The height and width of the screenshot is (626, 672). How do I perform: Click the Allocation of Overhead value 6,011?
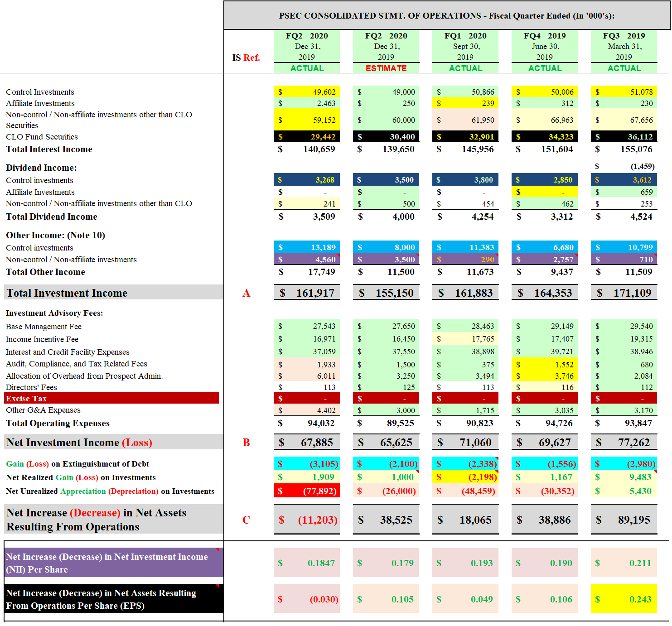click(x=326, y=376)
